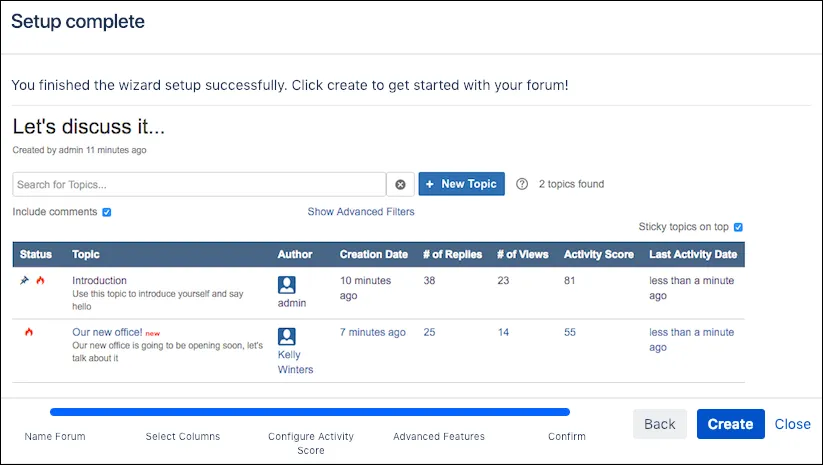Click '2 topics found' text
This screenshot has height=465, width=823.
pyautogui.click(x=571, y=184)
